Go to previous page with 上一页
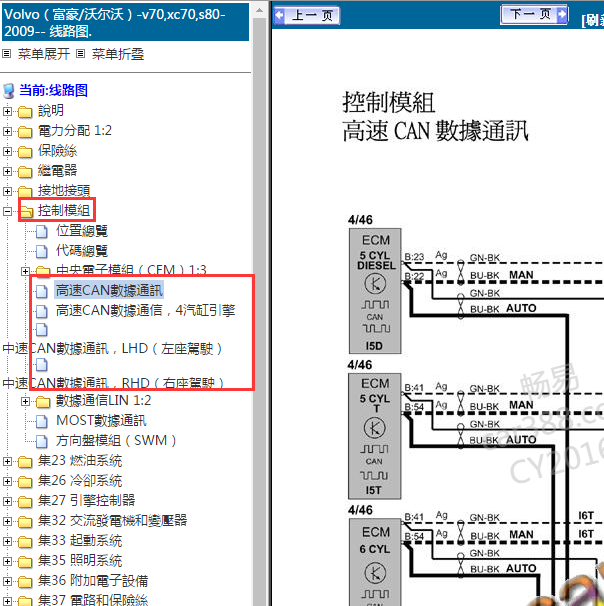604x606 pixels. (307, 15)
